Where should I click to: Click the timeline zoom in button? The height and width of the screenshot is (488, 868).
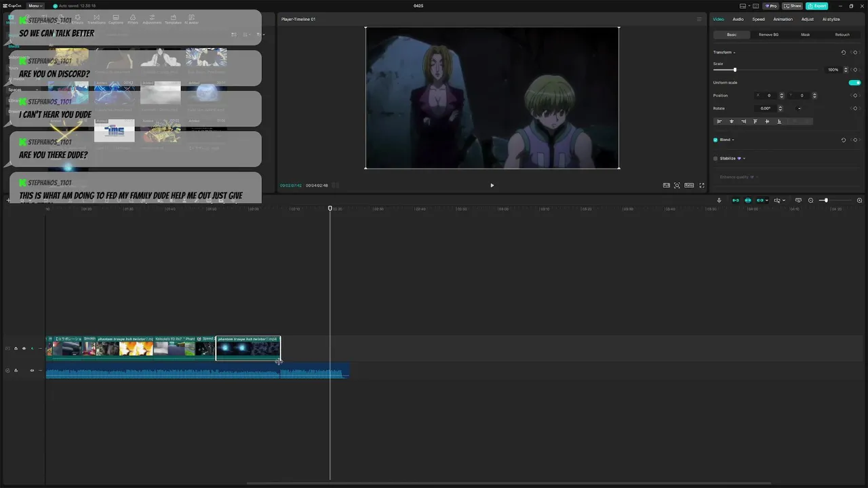click(x=859, y=201)
